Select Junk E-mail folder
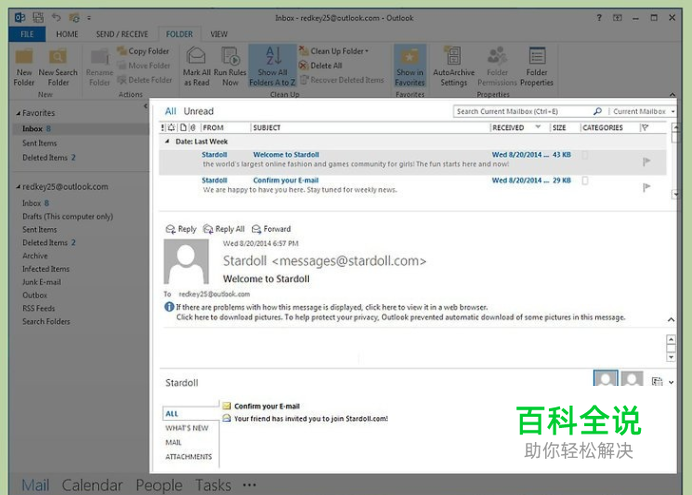 pyautogui.click(x=41, y=282)
